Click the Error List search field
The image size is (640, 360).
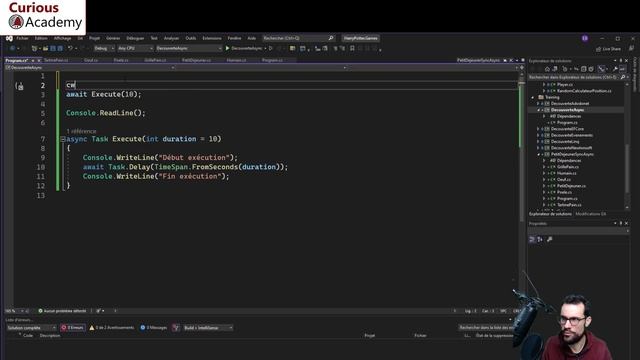click(x=486, y=328)
